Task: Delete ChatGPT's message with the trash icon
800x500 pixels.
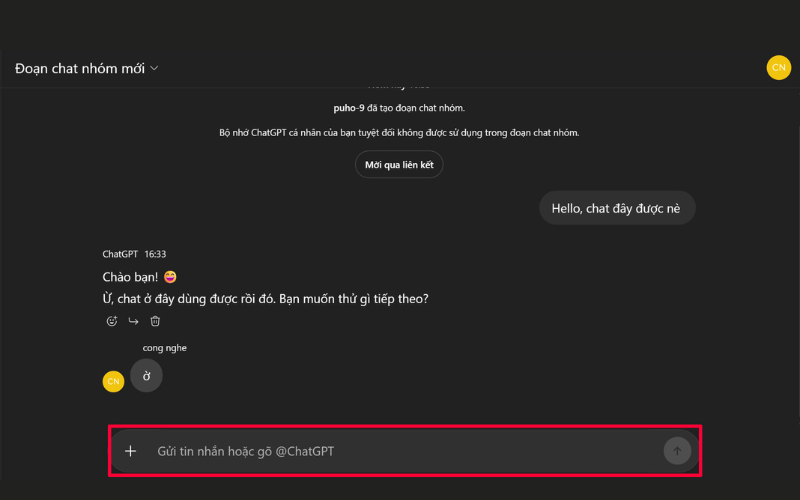Action: (155, 321)
